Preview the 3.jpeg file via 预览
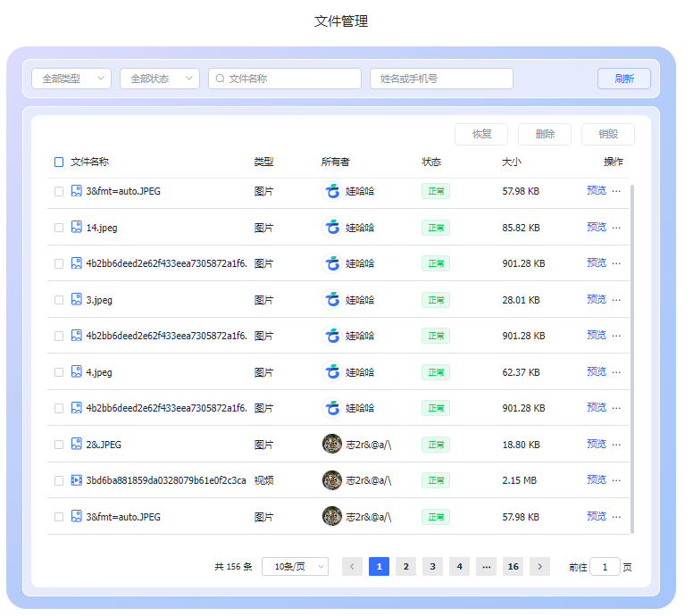Viewport: 693px width, 616px height. click(x=597, y=300)
